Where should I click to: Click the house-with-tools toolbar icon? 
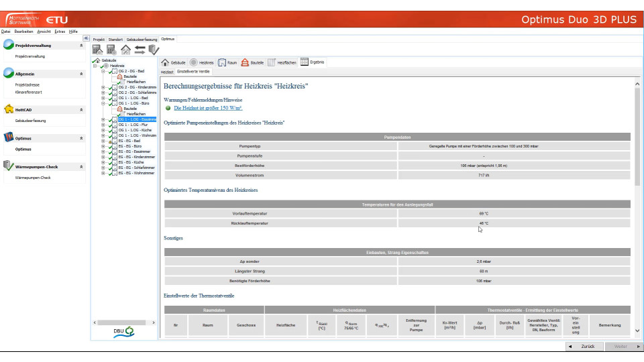coord(125,50)
